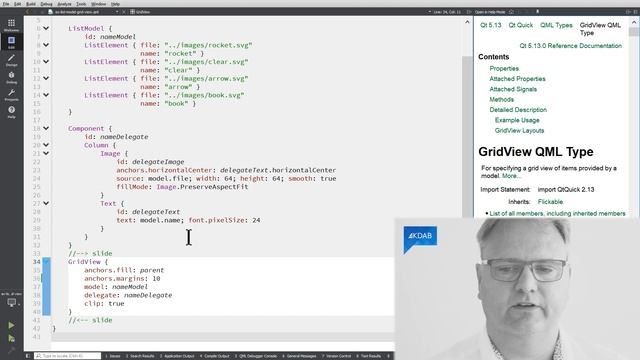Split the help viewer pane

(629, 12)
